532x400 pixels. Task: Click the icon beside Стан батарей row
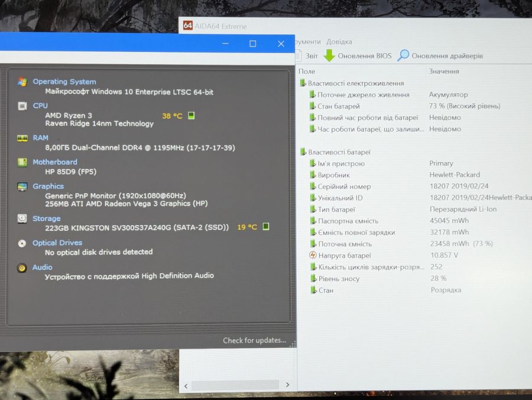pyautogui.click(x=313, y=106)
